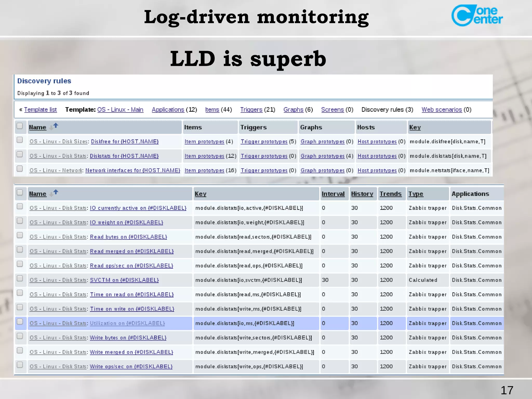Check the IO weight row checkbox
This screenshot has height=399, width=532.
point(20,221)
